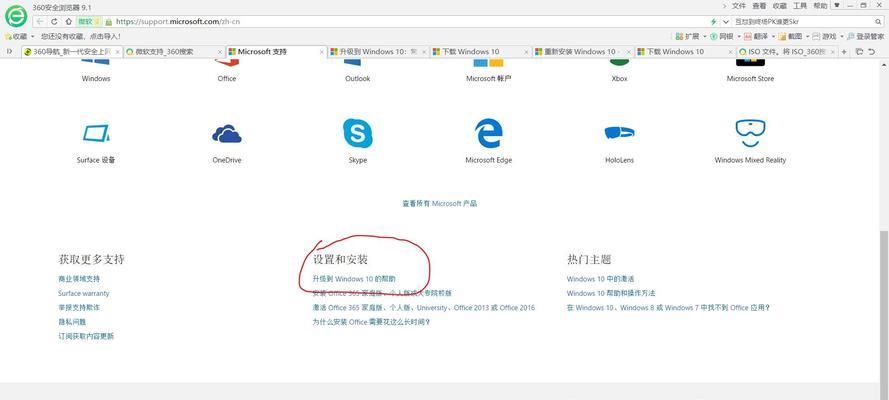Click the 查看所有 Microsoft 产品 link

(x=439, y=203)
